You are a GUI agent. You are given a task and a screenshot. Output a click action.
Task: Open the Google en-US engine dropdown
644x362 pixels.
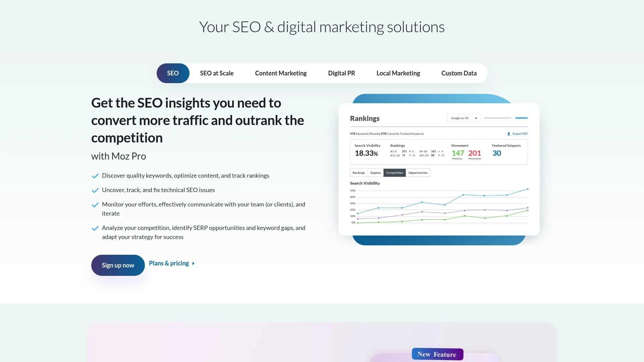tap(464, 118)
